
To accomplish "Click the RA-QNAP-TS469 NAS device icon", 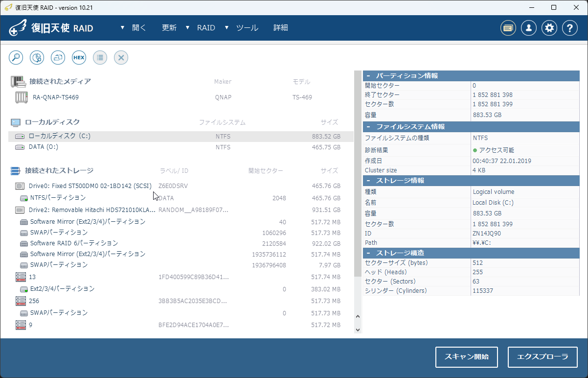I will [x=22, y=97].
